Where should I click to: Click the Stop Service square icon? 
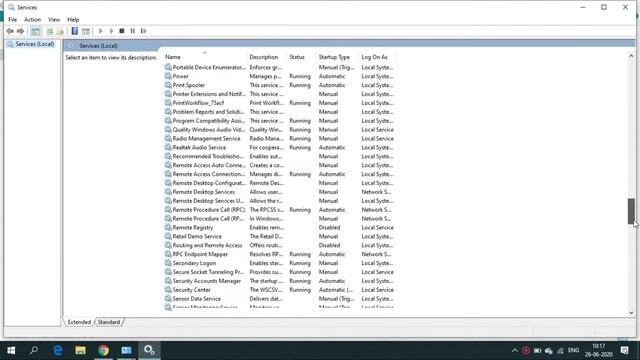(122, 31)
